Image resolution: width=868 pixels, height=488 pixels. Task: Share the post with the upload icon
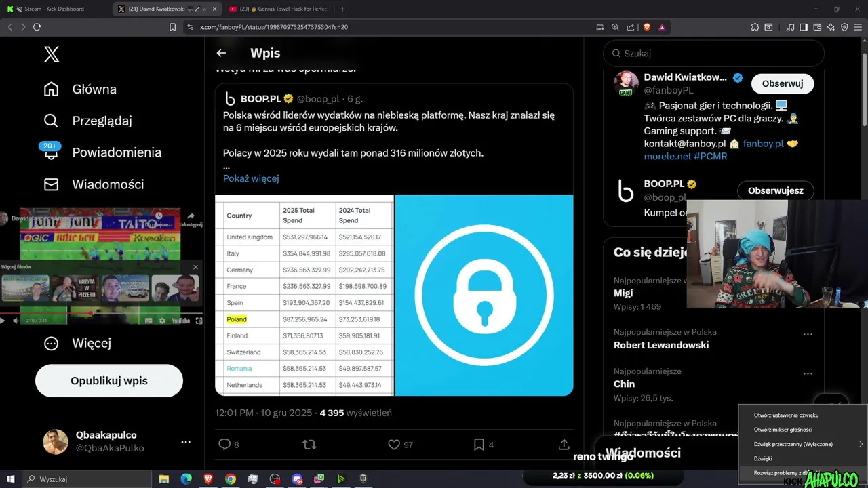click(564, 445)
